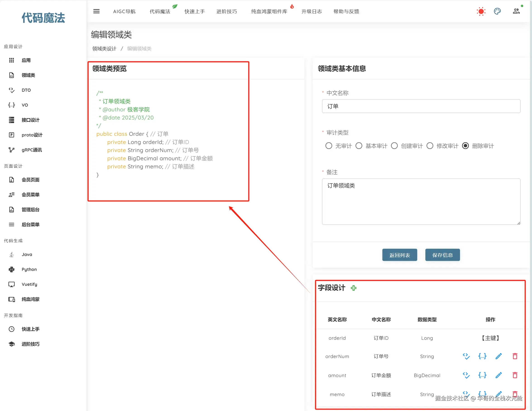Click the 中文名称 input field
Viewport: 532px width, 411px height.
(421, 106)
